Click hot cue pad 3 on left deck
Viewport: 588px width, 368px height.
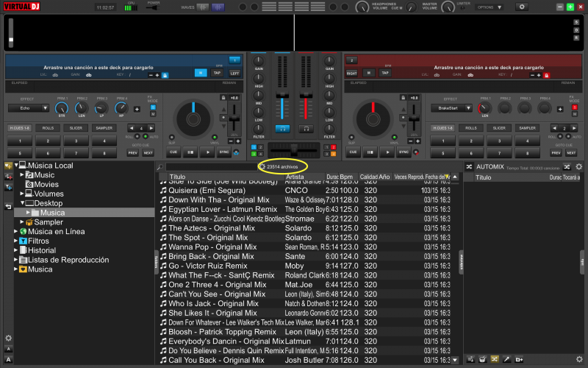pos(76,141)
